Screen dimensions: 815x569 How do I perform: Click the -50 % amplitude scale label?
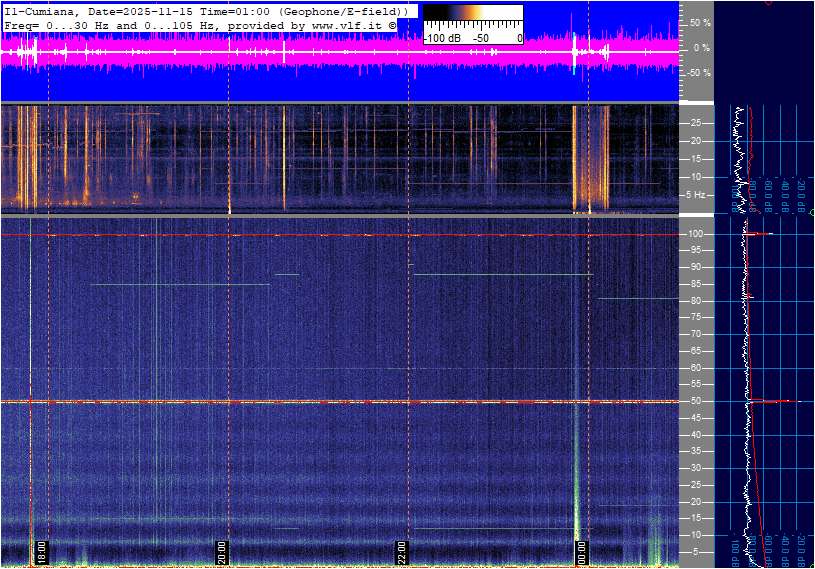698,73
